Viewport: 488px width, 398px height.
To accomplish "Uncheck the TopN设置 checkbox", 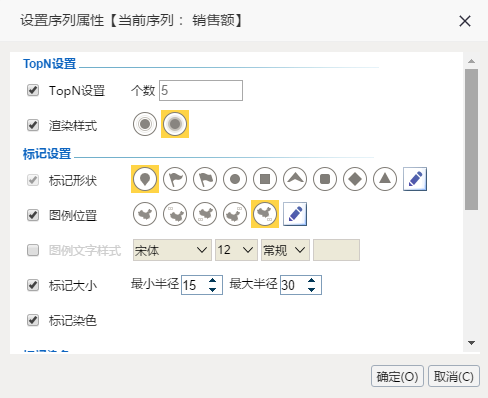I will (x=33, y=90).
